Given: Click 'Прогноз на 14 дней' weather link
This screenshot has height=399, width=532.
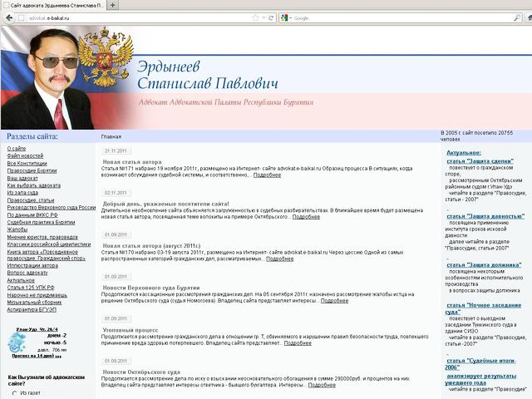Looking at the screenshot, I should point(33,356).
